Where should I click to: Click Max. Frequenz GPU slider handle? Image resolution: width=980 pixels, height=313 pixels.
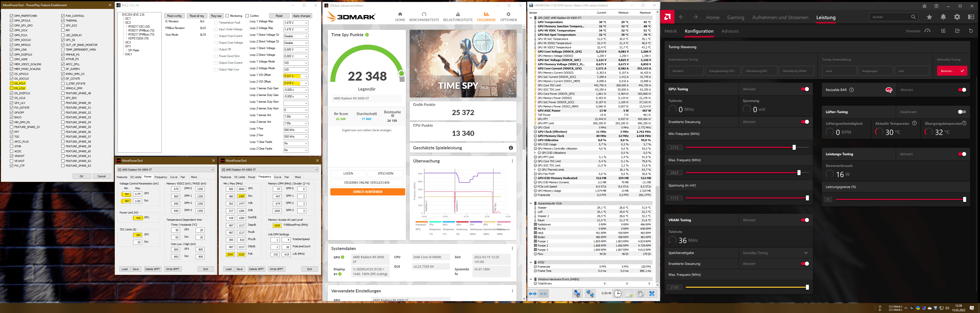point(798,173)
